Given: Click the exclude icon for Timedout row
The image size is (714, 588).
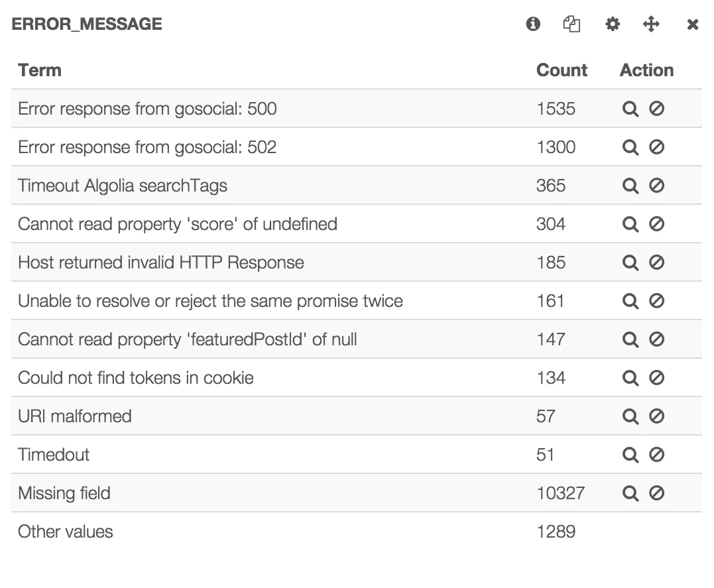Looking at the screenshot, I should pos(655,455).
